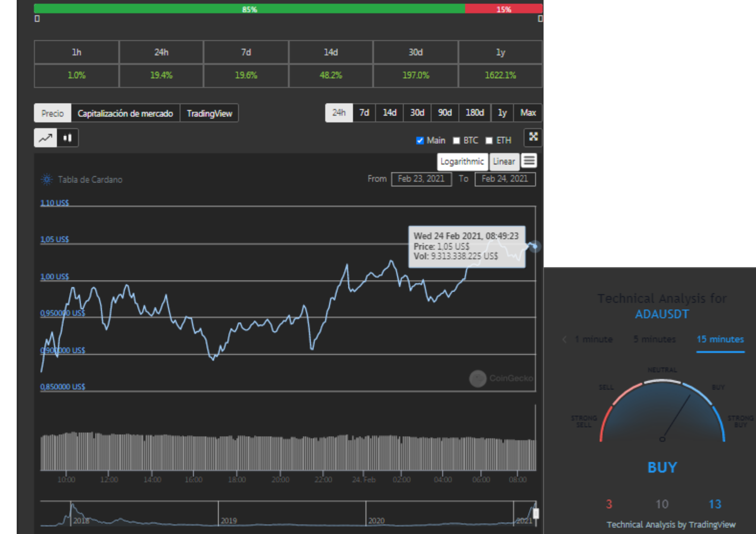Open the TradingView tab
Image resolution: width=756 pixels, height=534 pixels.
(x=209, y=113)
